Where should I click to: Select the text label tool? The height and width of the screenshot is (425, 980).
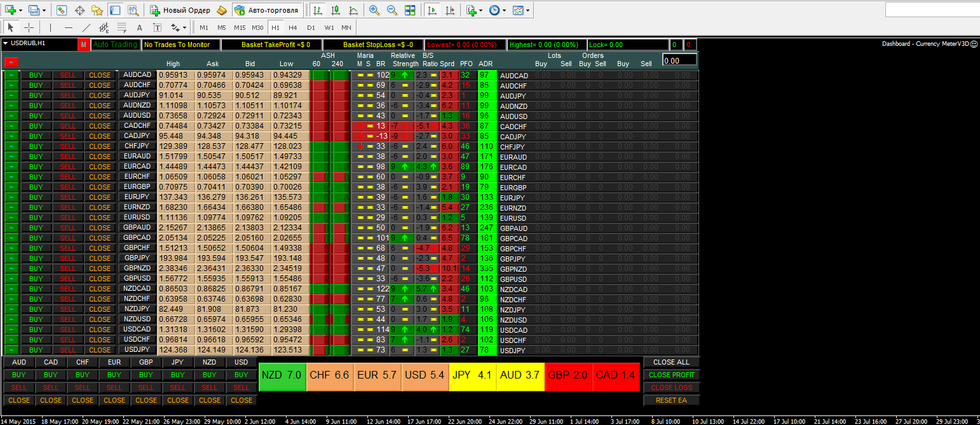tap(158, 27)
